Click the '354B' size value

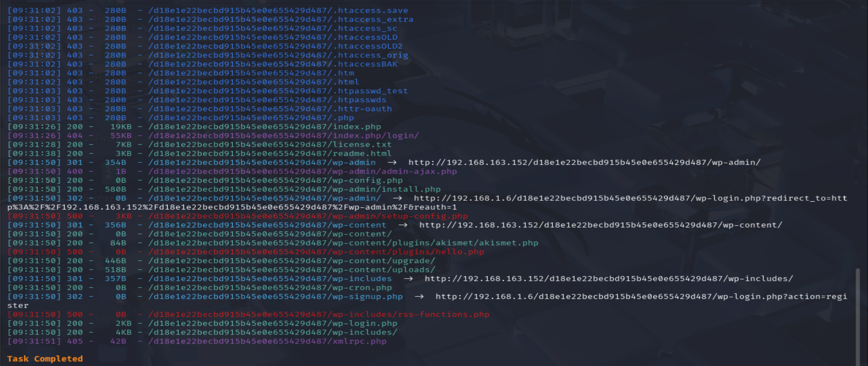coord(115,162)
